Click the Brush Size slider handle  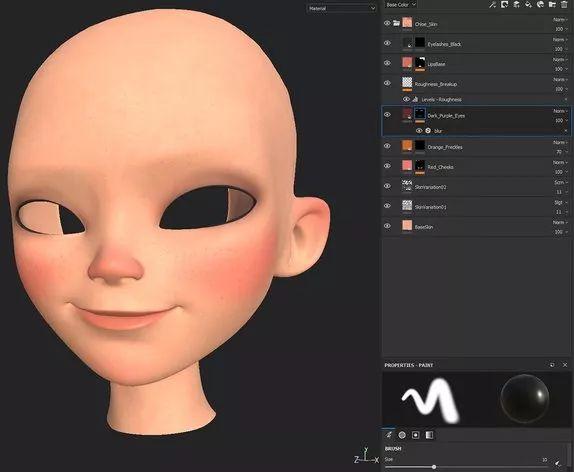tap(434, 467)
